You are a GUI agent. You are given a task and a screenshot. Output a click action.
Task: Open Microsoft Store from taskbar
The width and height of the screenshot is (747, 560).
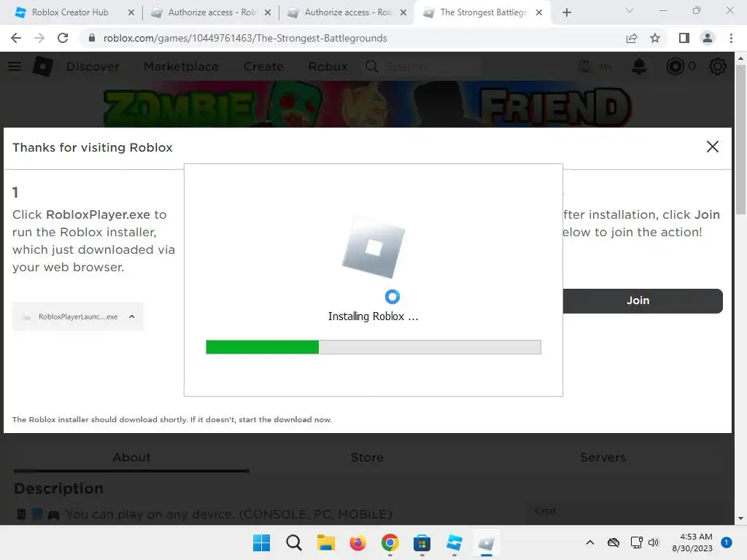coord(422,542)
